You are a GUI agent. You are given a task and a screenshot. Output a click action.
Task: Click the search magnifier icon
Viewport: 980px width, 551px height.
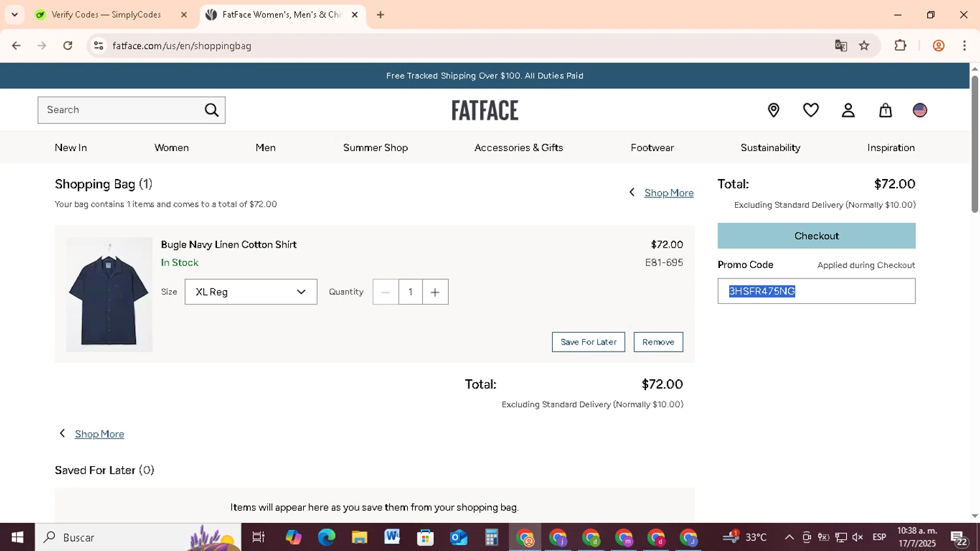[212, 110]
